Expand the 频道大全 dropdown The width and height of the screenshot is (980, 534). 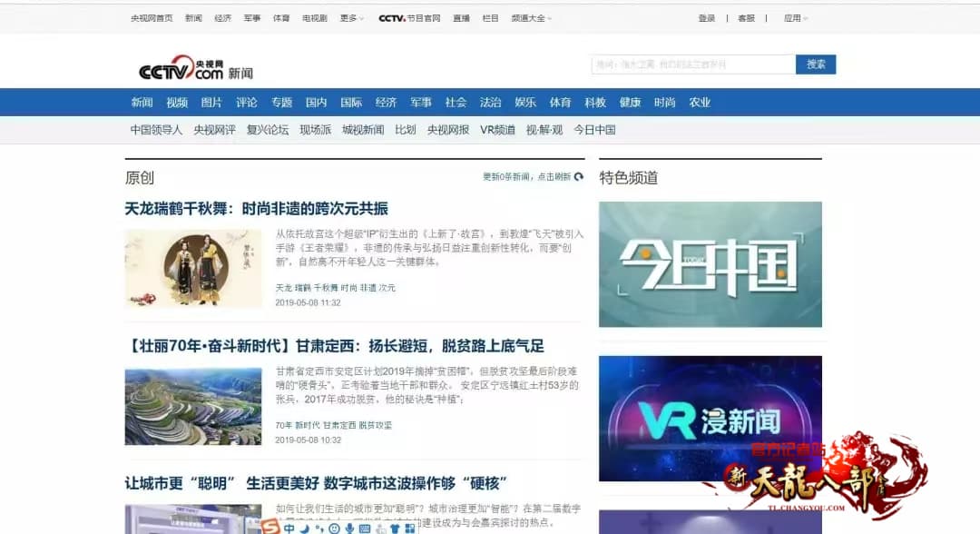[531, 18]
